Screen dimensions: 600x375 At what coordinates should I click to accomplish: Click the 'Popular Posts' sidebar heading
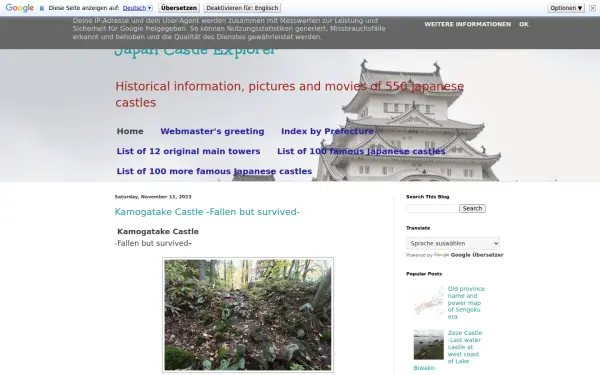point(424,274)
